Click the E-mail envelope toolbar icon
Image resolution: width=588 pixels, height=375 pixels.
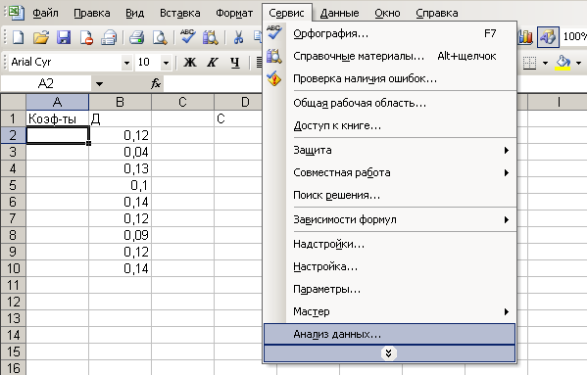109,37
